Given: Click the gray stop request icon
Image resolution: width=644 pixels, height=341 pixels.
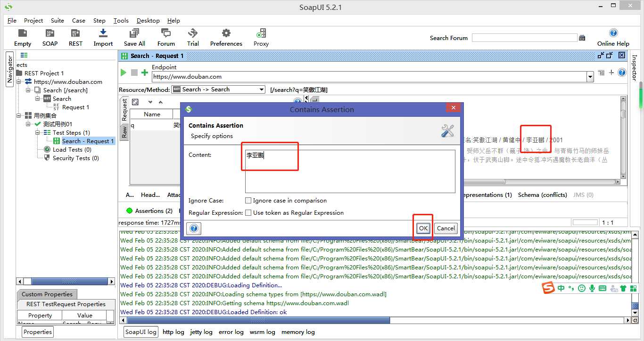Looking at the screenshot, I should point(134,73).
